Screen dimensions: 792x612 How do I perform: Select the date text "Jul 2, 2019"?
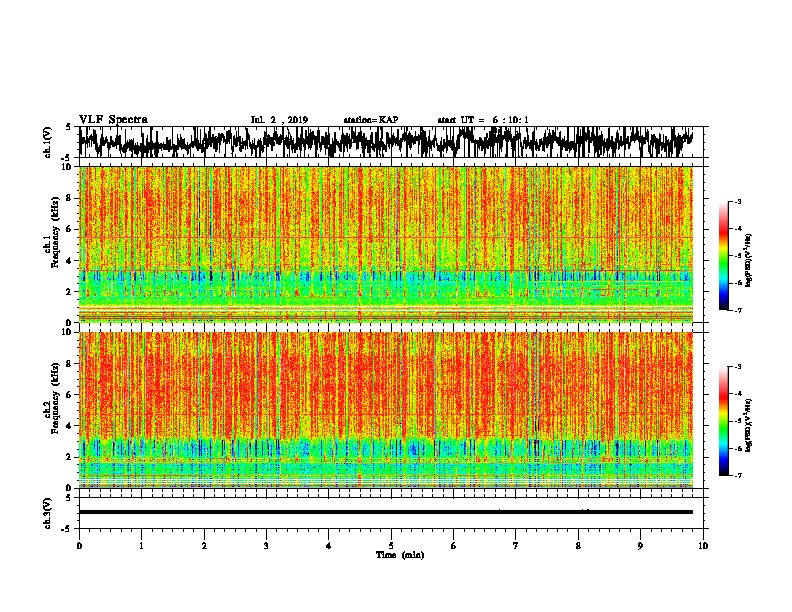click(279, 120)
